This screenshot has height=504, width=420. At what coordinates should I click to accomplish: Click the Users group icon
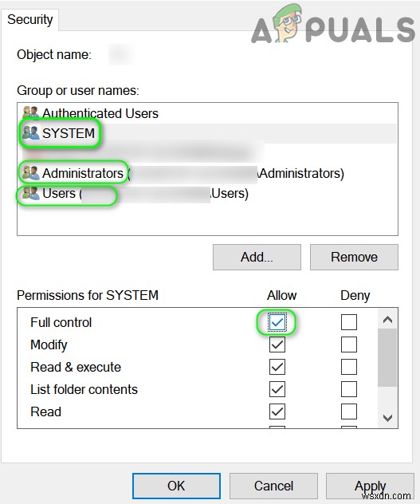[31, 193]
